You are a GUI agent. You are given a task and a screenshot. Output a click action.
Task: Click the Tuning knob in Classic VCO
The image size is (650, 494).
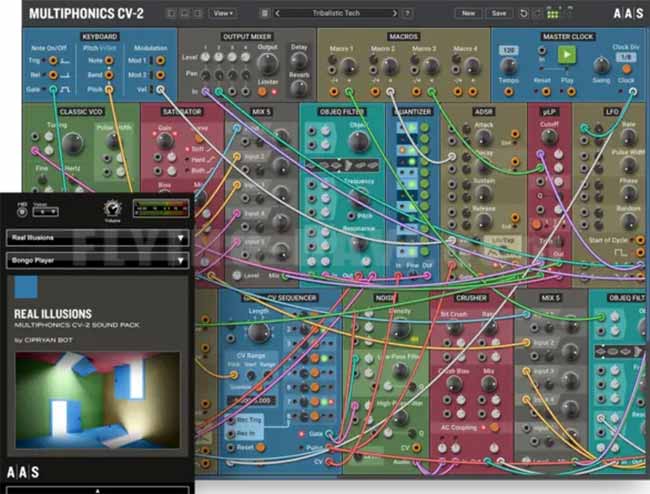coord(72,143)
